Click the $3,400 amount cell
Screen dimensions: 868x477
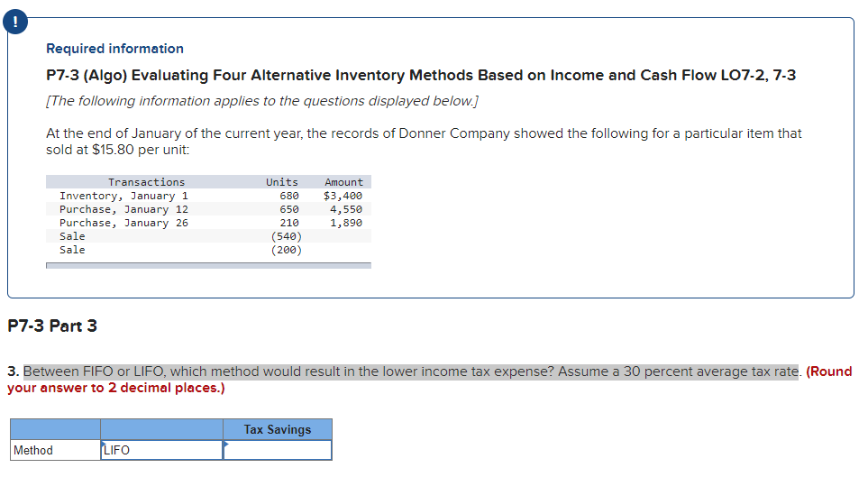coord(343,196)
